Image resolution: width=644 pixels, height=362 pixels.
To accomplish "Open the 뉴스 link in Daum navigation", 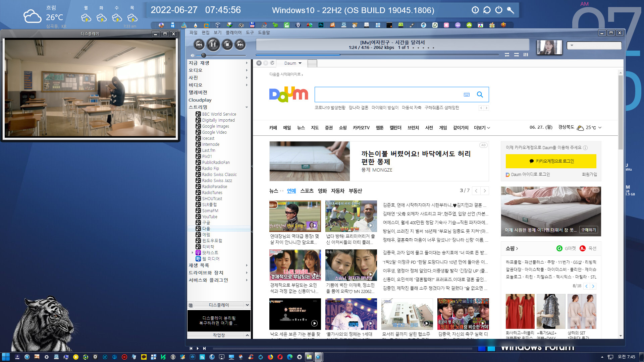I will click(x=301, y=128).
